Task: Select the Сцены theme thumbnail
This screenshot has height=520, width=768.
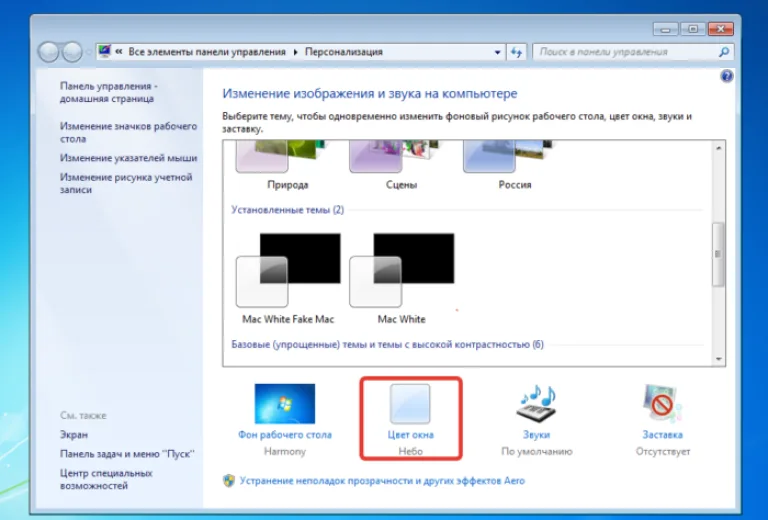Action: (x=394, y=157)
